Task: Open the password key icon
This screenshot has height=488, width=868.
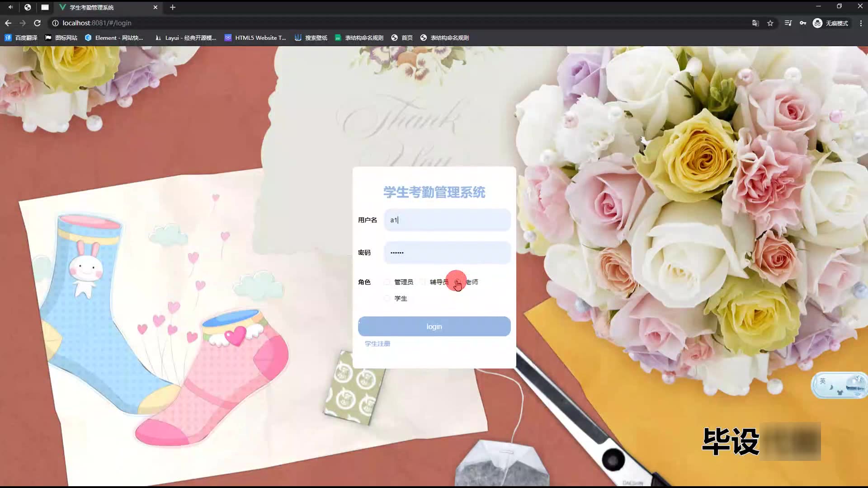Action: point(803,23)
